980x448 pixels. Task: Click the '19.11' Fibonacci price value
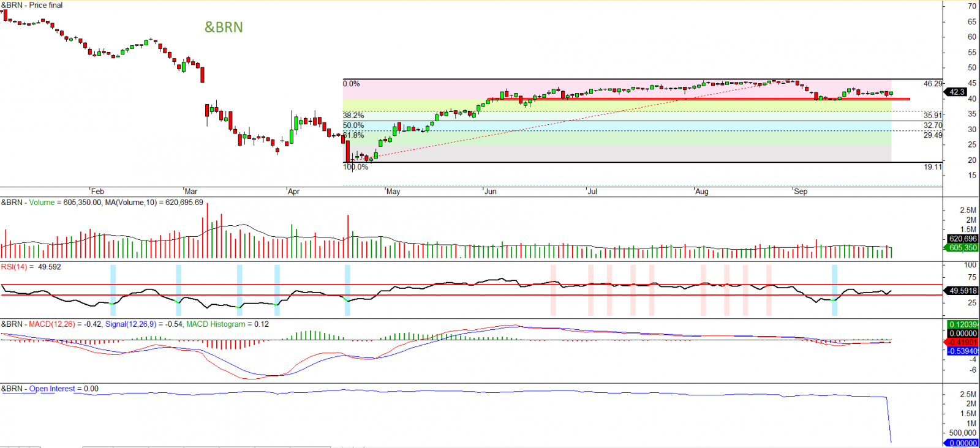(x=933, y=166)
